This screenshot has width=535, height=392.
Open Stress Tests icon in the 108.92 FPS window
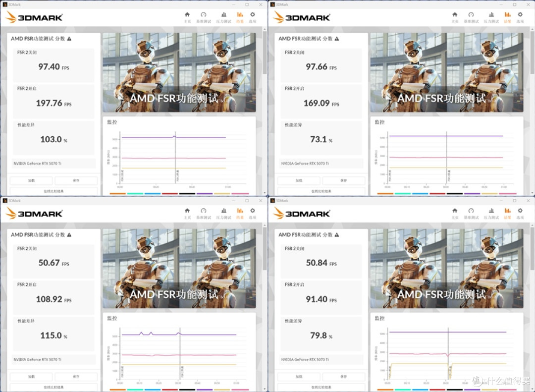tap(223, 213)
